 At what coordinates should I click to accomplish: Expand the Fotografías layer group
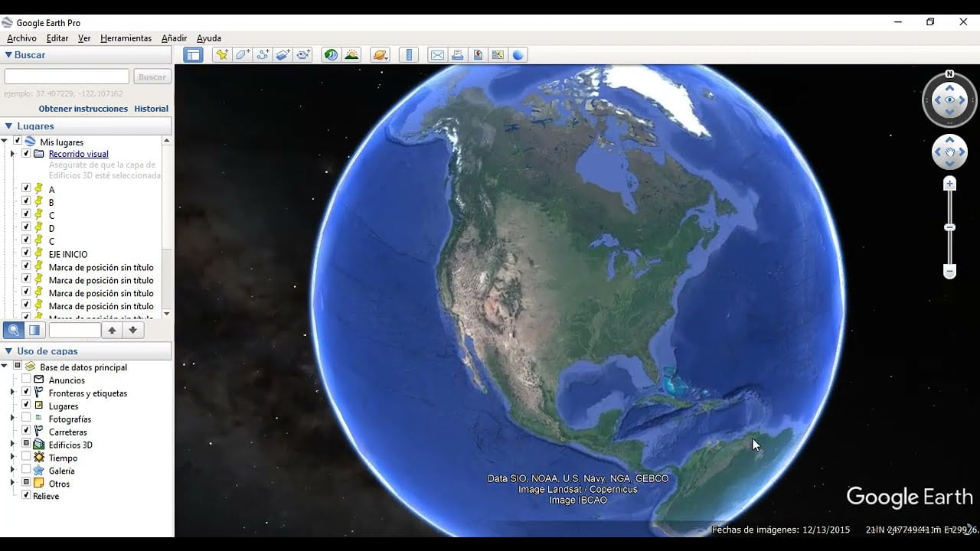(x=12, y=419)
